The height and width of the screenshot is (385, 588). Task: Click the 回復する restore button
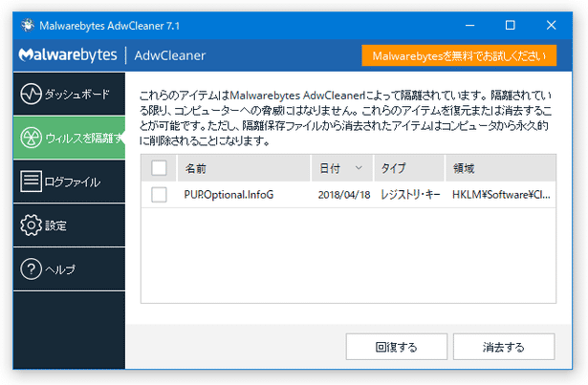point(397,347)
